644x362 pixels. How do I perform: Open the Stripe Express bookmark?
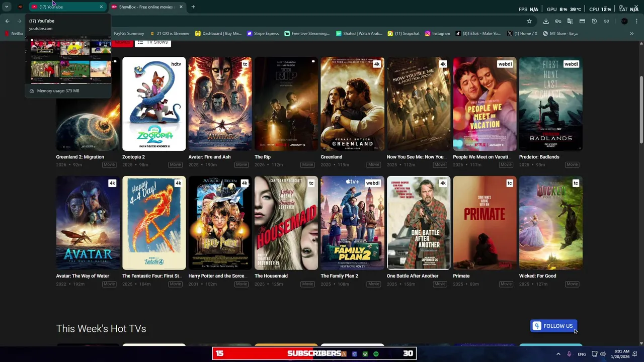(x=263, y=34)
